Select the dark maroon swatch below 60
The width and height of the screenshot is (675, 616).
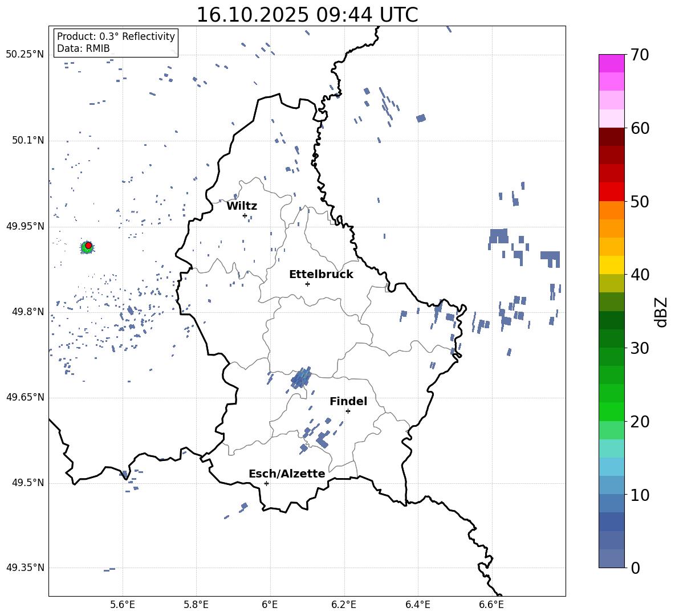pyautogui.click(x=611, y=137)
